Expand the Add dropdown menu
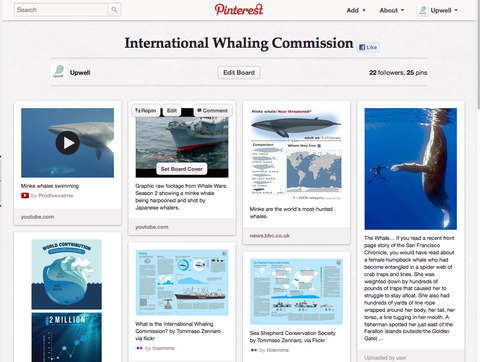Image resolution: width=480 pixels, height=362 pixels. tap(356, 10)
